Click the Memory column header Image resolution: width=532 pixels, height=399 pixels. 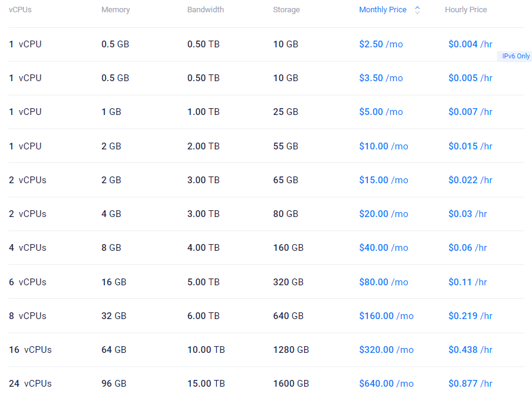point(115,10)
